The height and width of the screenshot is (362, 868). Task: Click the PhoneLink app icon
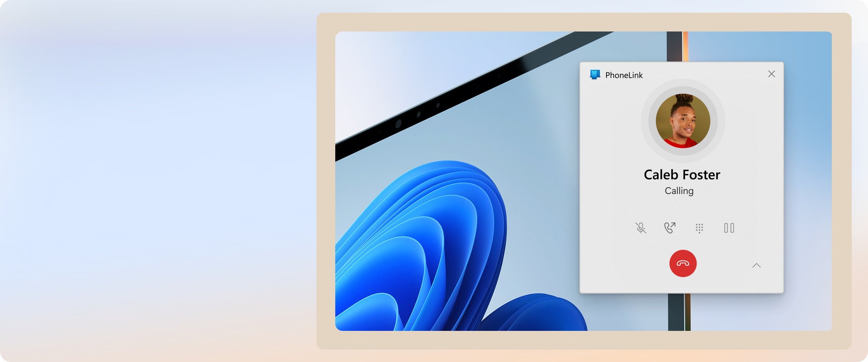pyautogui.click(x=595, y=75)
